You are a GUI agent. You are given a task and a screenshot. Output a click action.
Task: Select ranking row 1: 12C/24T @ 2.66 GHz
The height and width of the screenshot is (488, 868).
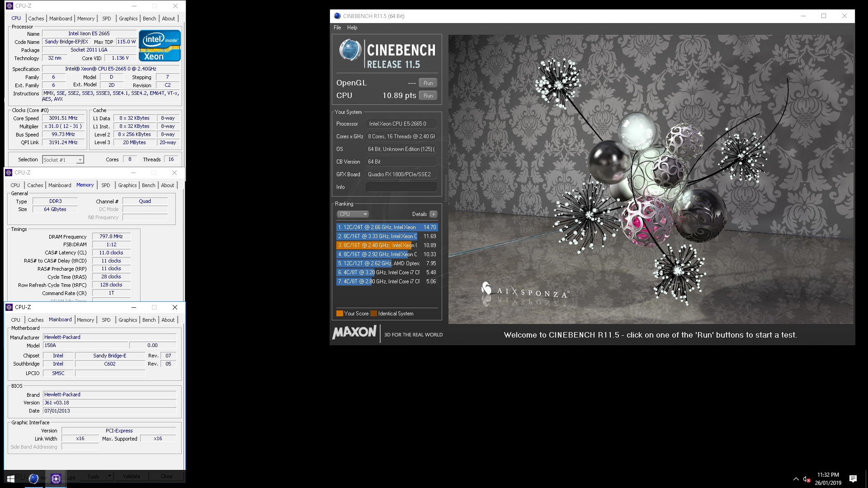[387, 227]
